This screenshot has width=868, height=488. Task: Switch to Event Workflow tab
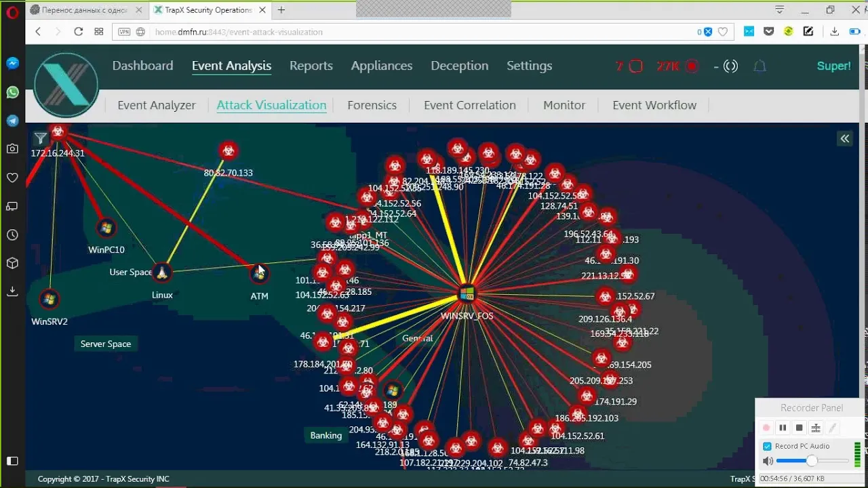click(654, 105)
